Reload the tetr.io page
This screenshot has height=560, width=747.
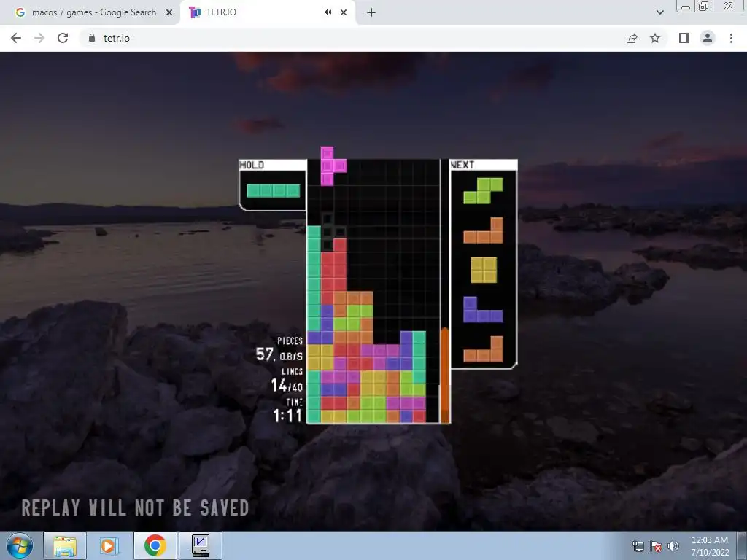coord(63,38)
